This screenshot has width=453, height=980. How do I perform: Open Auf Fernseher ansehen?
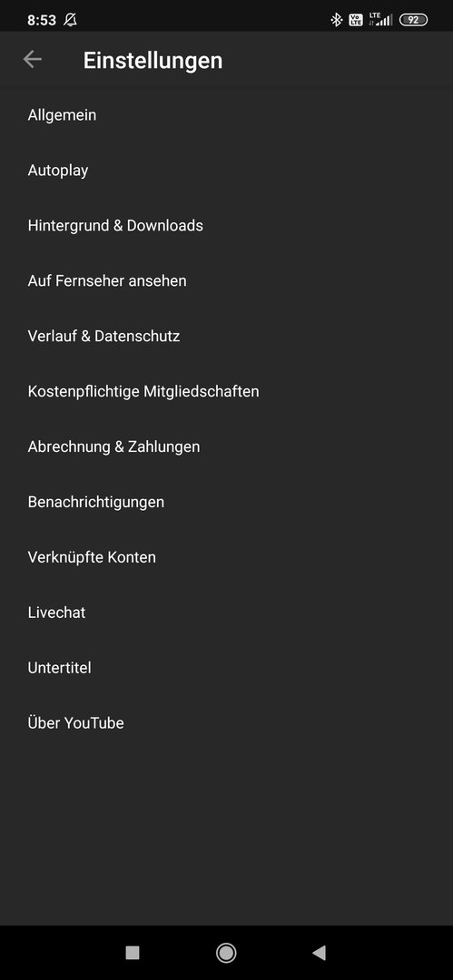pos(227,280)
